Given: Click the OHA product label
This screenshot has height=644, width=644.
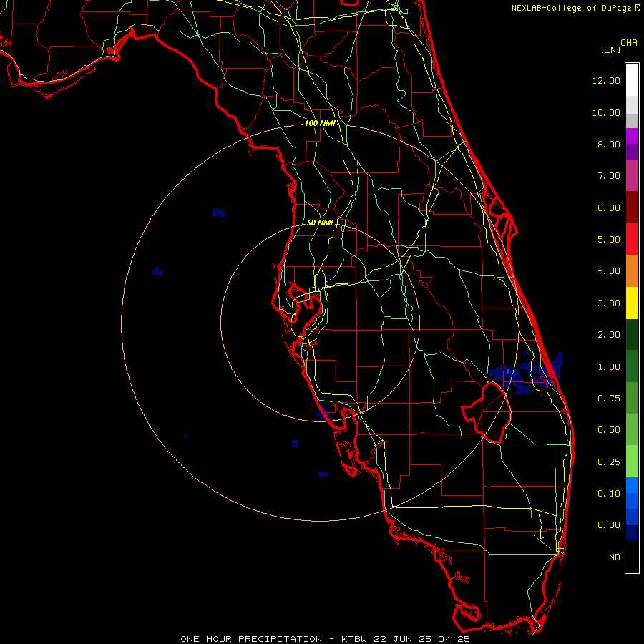Looking at the screenshot, I should (629, 43).
